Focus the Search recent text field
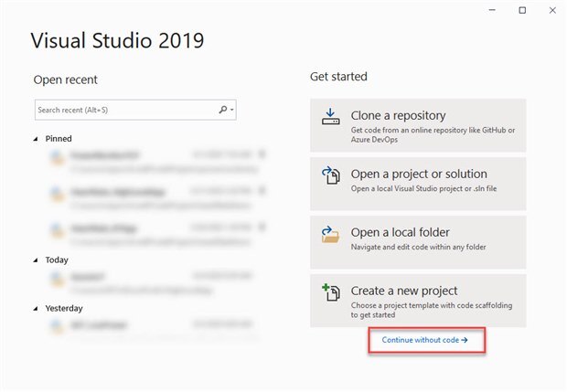 (x=123, y=111)
